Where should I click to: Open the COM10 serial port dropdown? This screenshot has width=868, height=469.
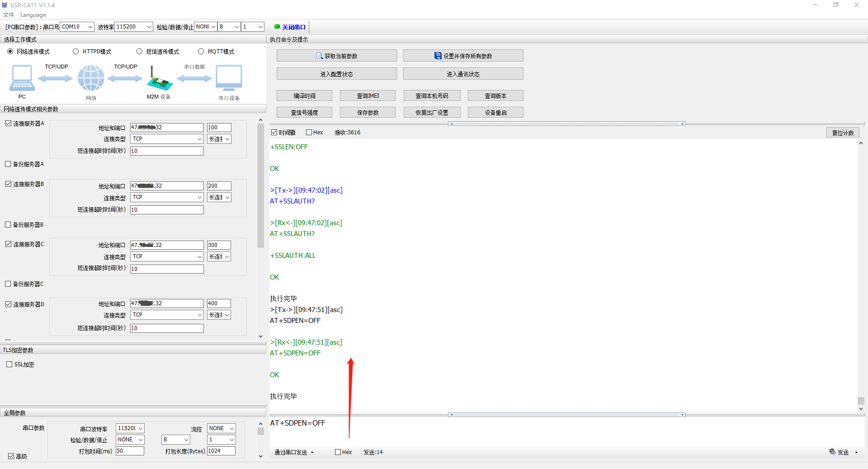coord(90,27)
